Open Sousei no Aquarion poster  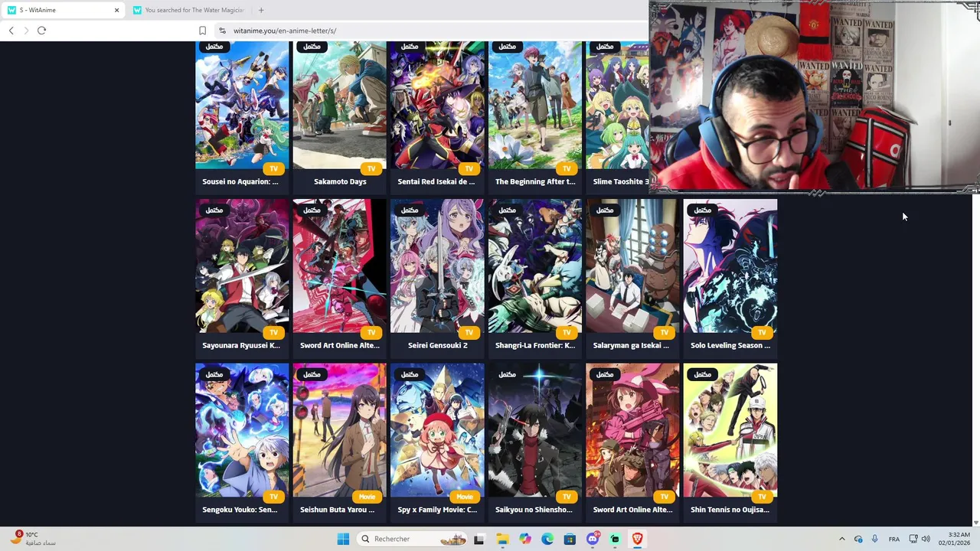point(242,105)
